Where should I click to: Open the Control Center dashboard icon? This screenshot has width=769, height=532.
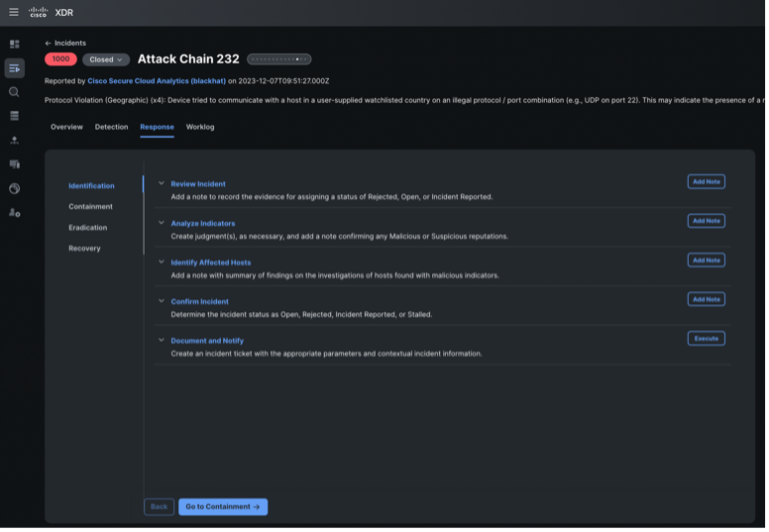(14, 45)
